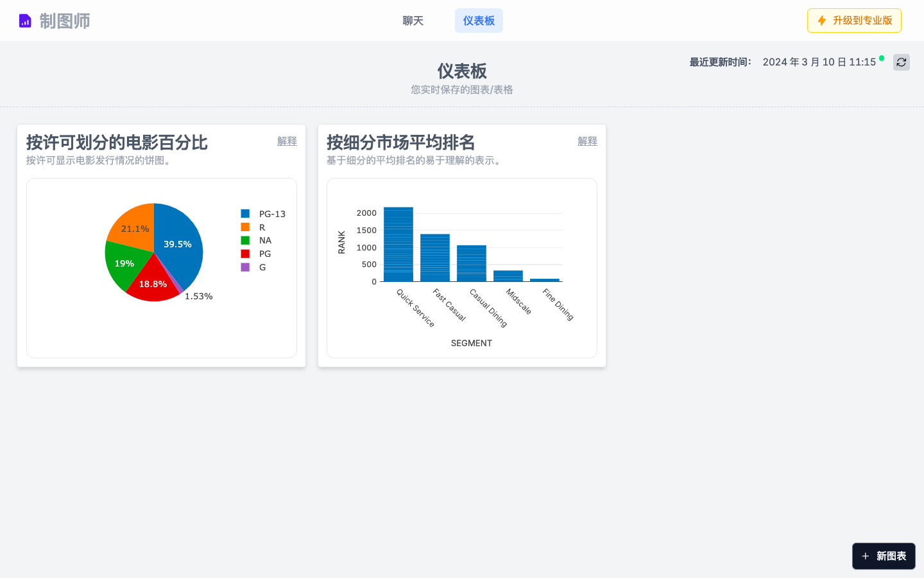Image resolution: width=924 pixels, height=578 pixels.
Task: Open 解释 for the segment ranking chart
Action: [x=587, y=141]
